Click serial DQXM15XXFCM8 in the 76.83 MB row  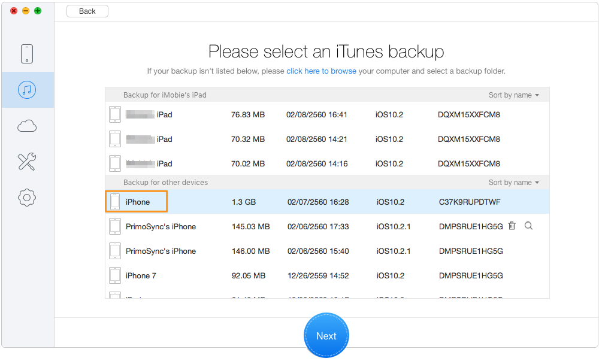pos(469,114)
